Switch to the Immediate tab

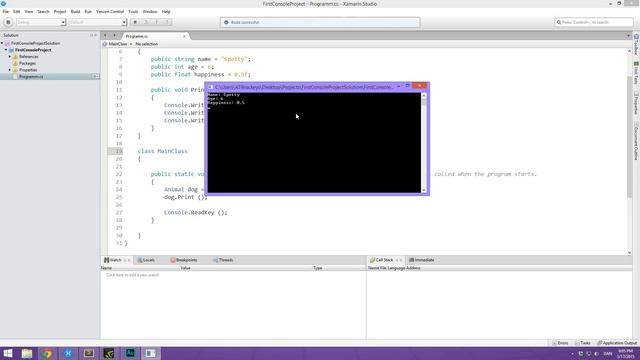pos(422,260)
